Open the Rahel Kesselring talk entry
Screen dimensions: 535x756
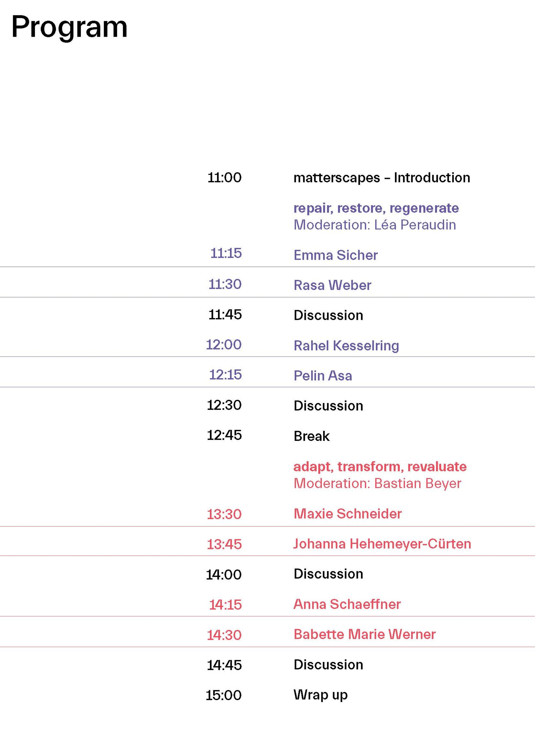(346, 346)
